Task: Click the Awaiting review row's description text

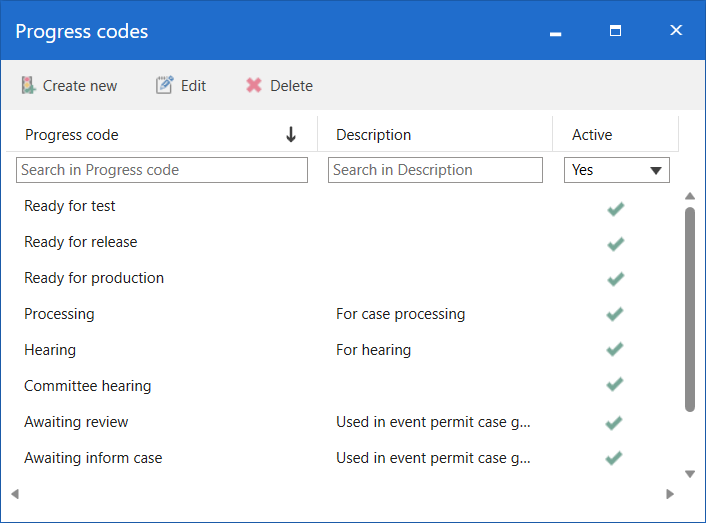Action: point(433,422)
